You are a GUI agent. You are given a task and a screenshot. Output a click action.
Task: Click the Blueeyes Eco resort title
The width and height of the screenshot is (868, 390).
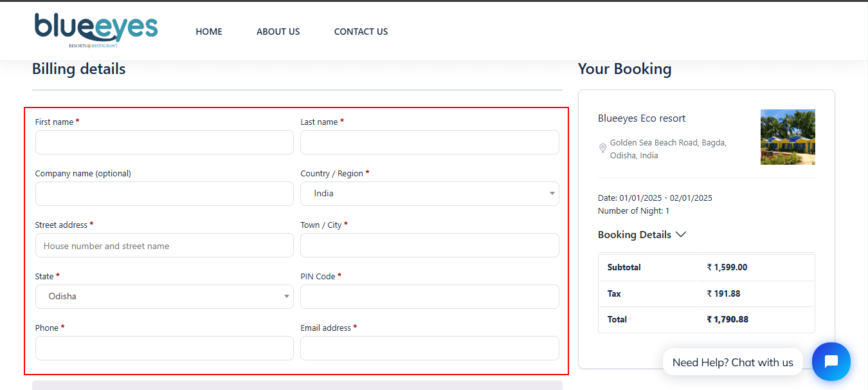pyautogui.click(x=641, y=118)
